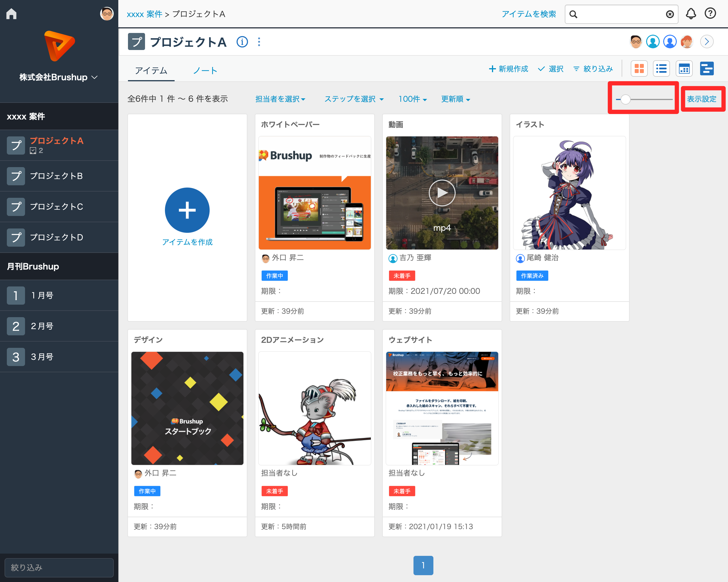The width and height of the screenshot is (728, 582).
Task: Open the help question mark icon
Action: [710, 14]
